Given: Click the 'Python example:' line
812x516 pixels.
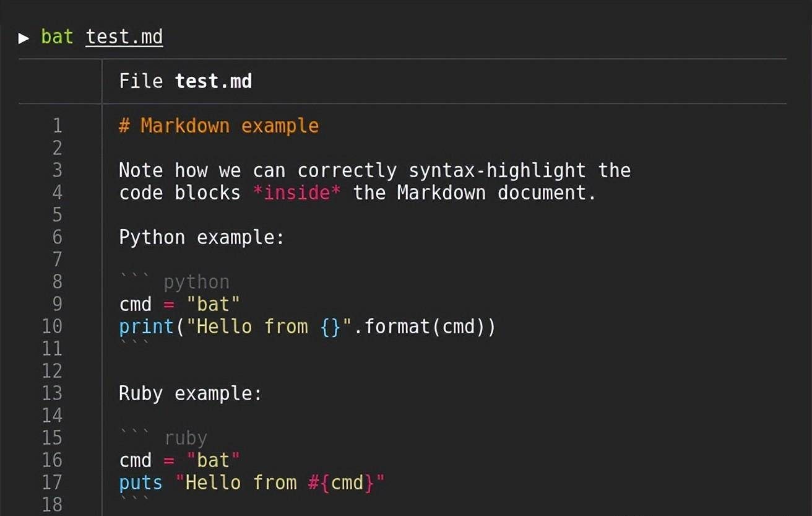Looking at the screenshot, I should pos(202,237).
